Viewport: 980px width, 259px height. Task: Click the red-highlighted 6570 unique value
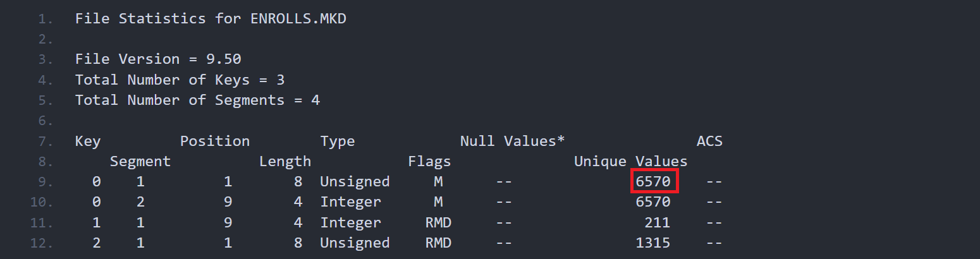click(x=653, y=182)
